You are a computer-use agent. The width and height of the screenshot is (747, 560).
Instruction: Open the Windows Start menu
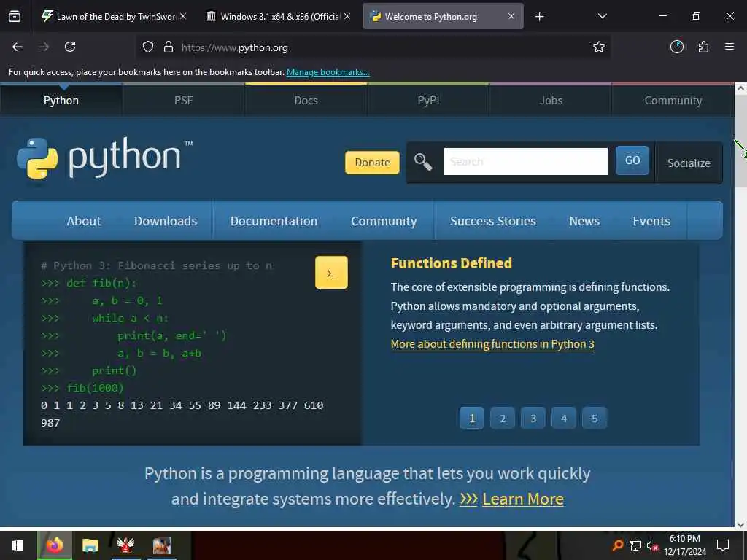(18, 545)
